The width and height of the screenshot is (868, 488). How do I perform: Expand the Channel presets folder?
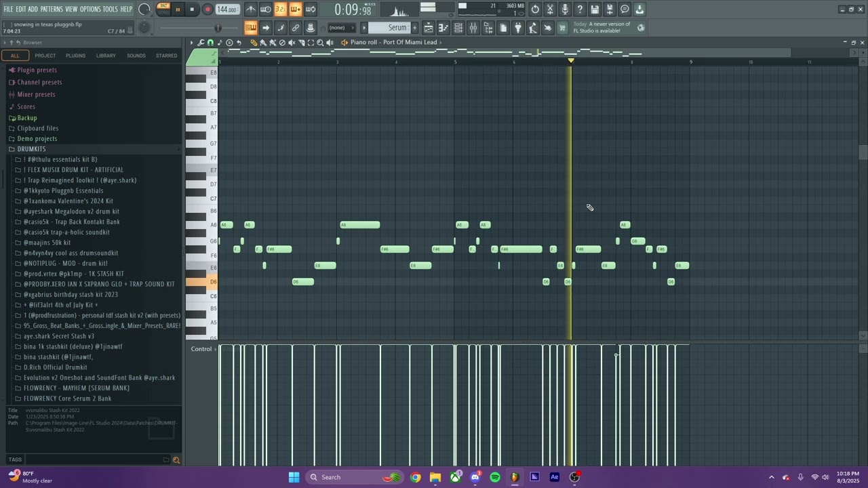tap(39, 82)
